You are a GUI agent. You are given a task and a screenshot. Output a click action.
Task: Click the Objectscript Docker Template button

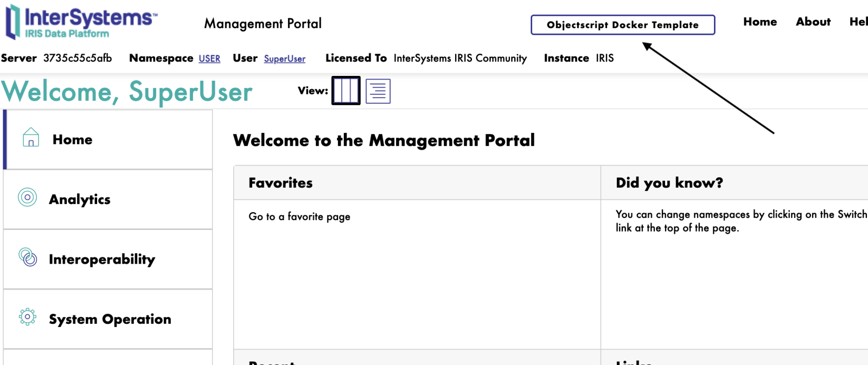pyautogui.click(x=623, y=25)
